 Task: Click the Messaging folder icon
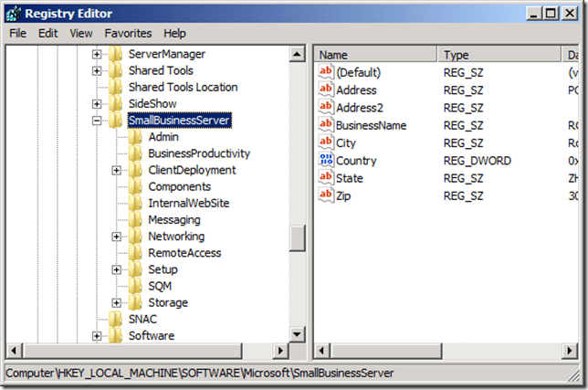pos(135,220)
